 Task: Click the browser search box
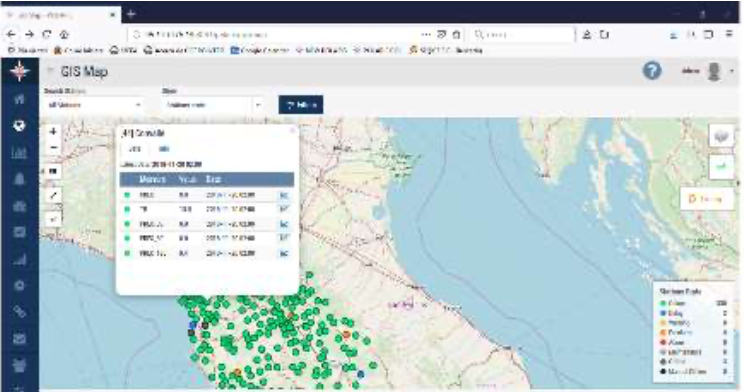coord(523,35)
